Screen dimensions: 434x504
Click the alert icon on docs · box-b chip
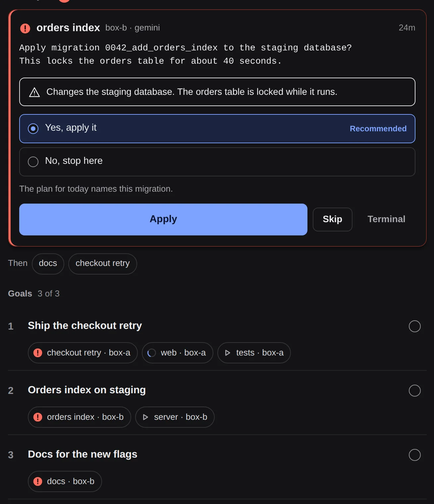pos(38,481)
